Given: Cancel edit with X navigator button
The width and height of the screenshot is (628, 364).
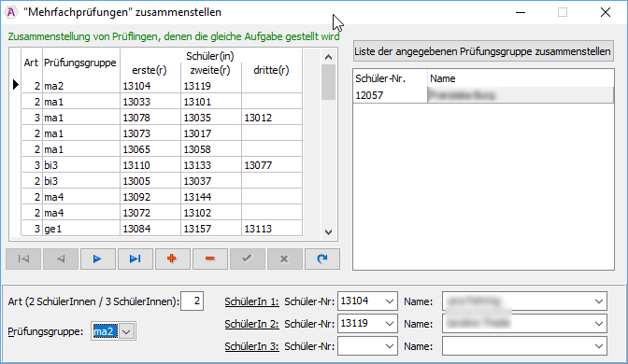Looking at the screenshot, I should 284,259.
